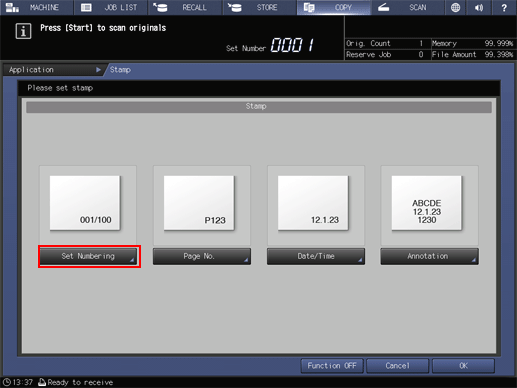Click the Cancel button
This screenshot has width=517, height=388.
coord(397,366)
